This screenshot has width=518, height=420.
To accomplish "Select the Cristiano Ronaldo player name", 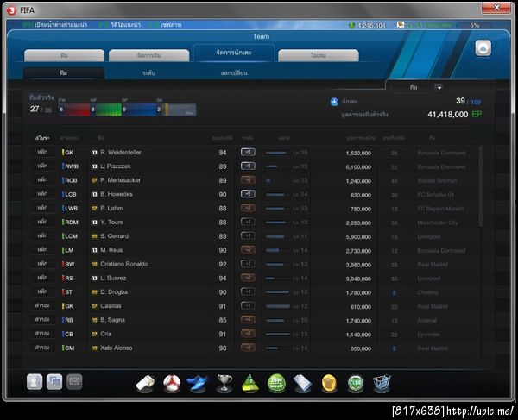I will pyautogui.click(x=123, y=264).
